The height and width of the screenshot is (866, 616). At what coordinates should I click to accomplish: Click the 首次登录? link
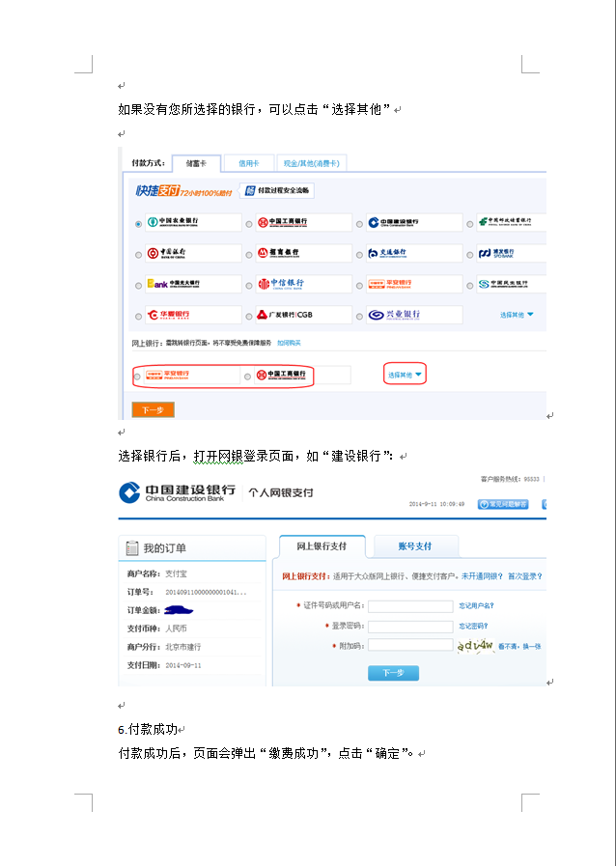[524, 576]
